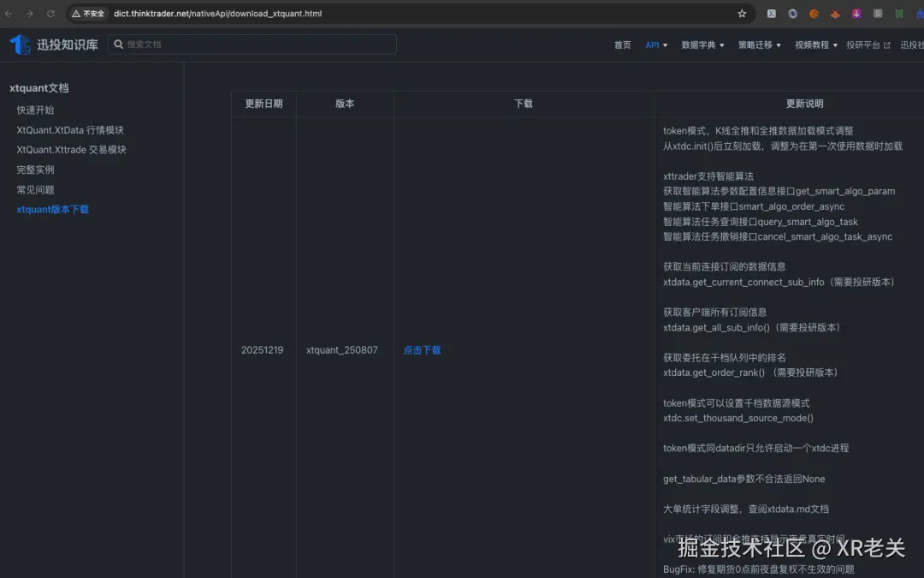The height and width of the screenshot is (578, 924).
Task: Open the blue circular browser extension
Action: [792, 14]
